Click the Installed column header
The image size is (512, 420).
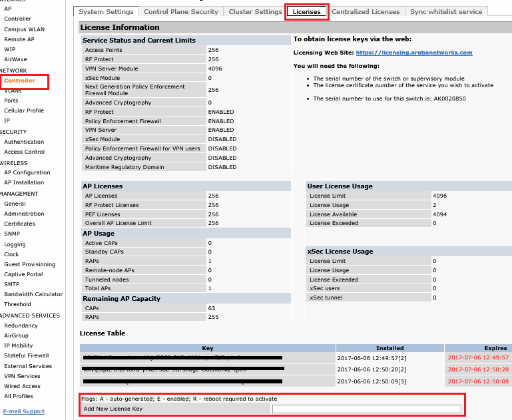pyautogui.click(x=390, y=348)
